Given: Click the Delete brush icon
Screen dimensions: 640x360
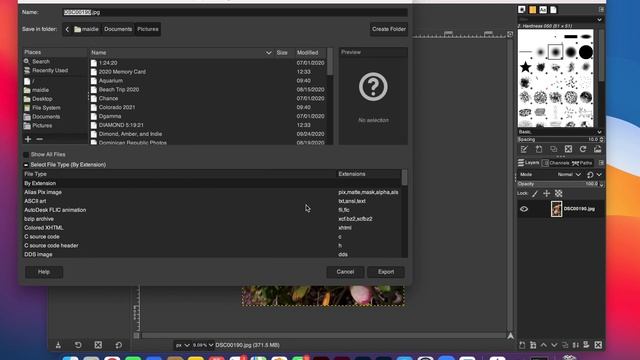Looking at the screenshot, I should point(568,149).
